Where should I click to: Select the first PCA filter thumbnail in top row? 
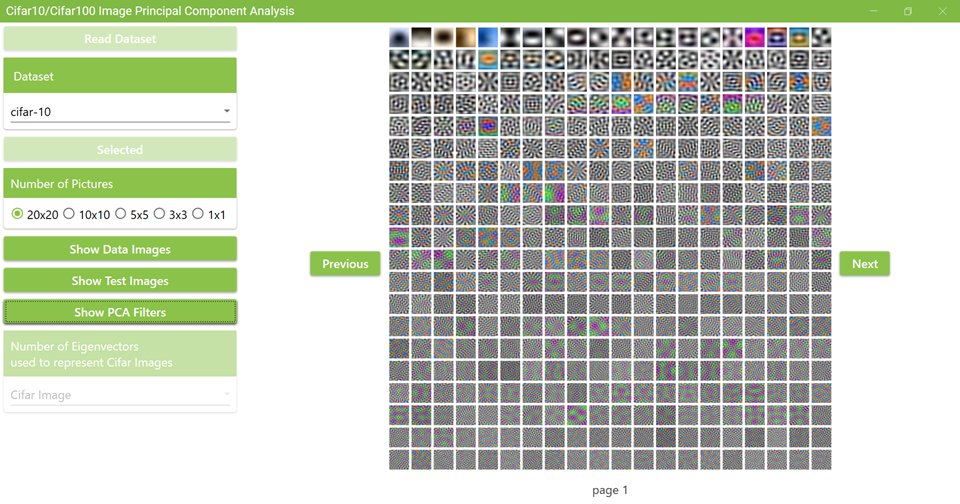coord(399,37)
